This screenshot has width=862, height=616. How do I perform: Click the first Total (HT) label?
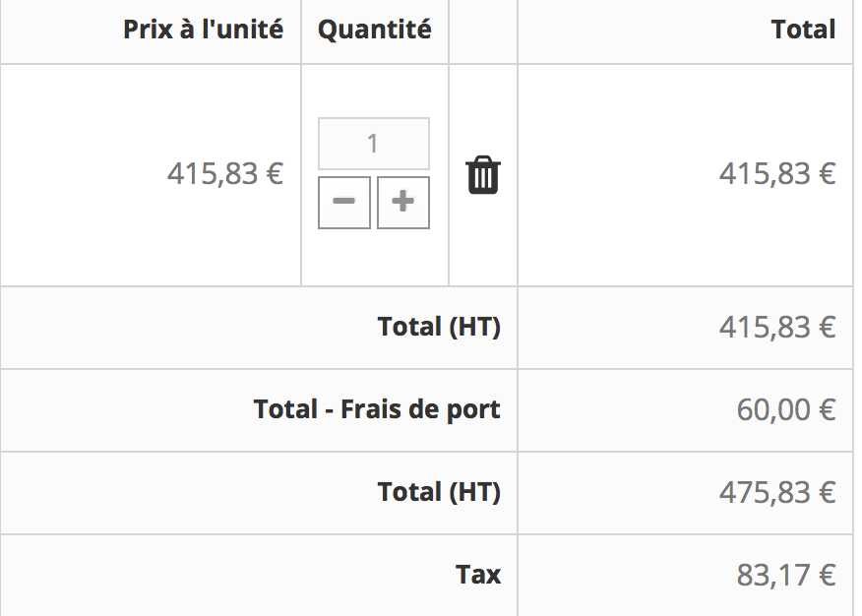(439, 327)
